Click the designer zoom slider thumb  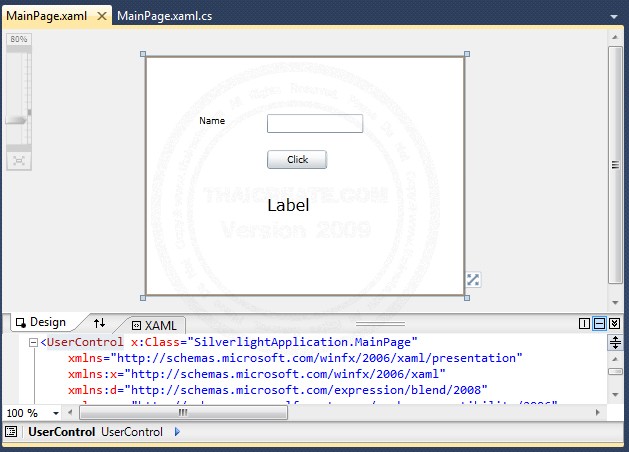tap(16, 120)
